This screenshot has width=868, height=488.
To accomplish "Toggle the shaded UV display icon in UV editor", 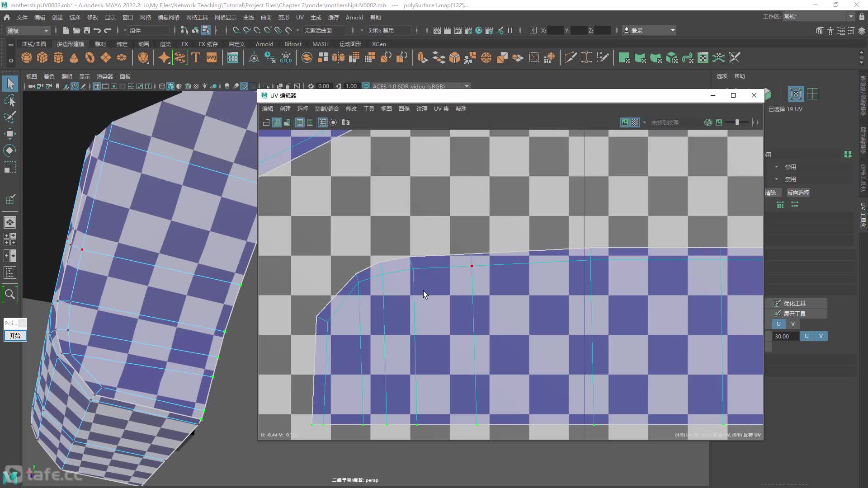I will (277, 122).
